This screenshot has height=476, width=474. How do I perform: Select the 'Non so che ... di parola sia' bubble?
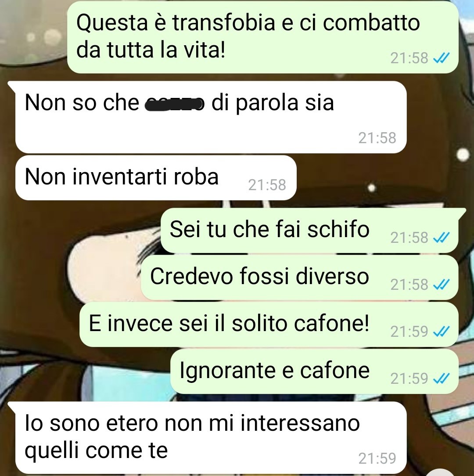pos(211,117)
